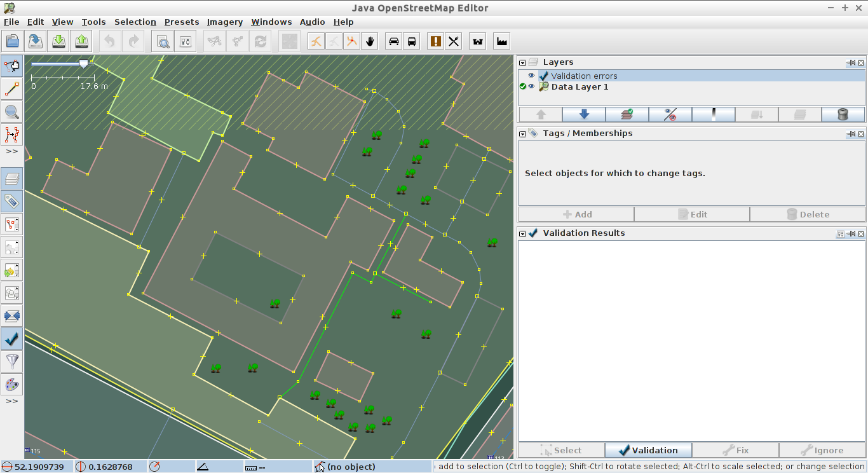Click the bus preset icon
This screenshot has width=868, height=473.
pos(412,41)
